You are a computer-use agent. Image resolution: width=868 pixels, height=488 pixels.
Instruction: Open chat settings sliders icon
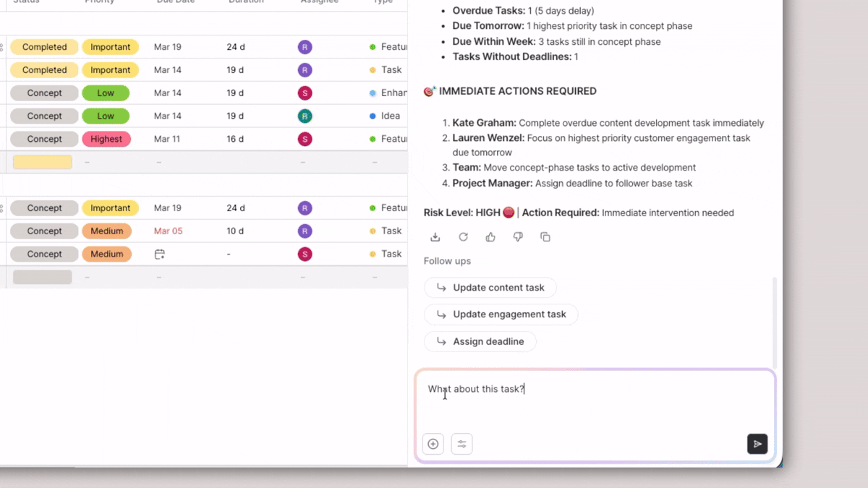tap(461, 444)
